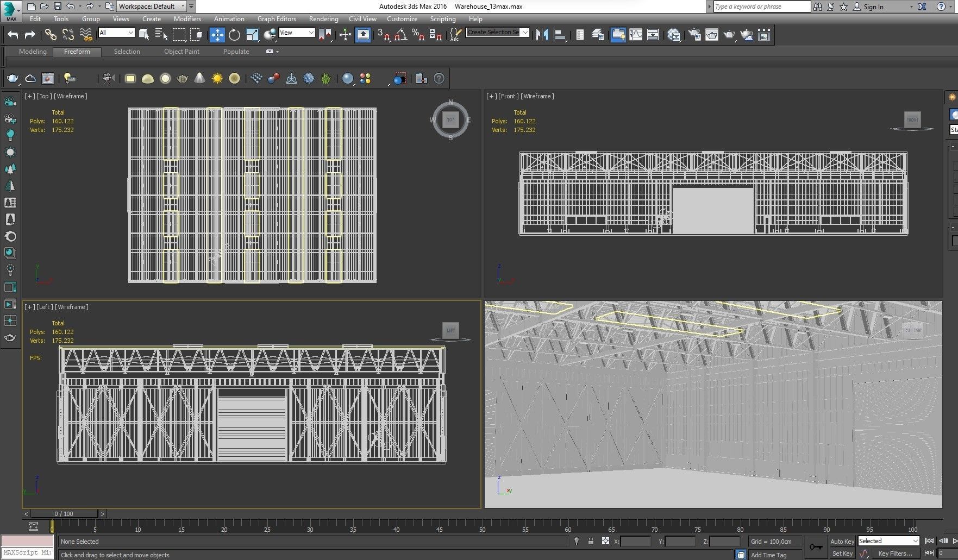958x560 pixels.
Task: Open the Modifiers menu
Action: click(187, 19)
